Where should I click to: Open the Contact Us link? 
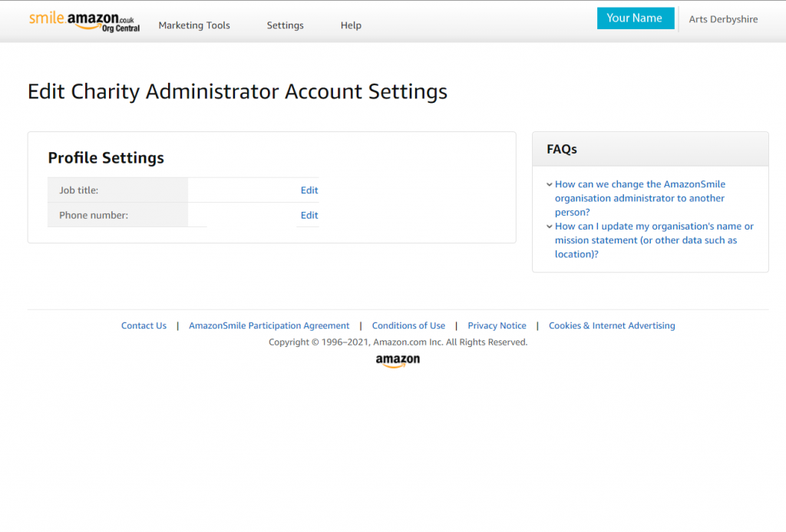(144, 325)
